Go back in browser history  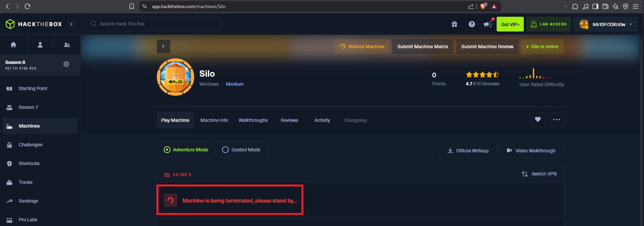(x=7, y=6)
